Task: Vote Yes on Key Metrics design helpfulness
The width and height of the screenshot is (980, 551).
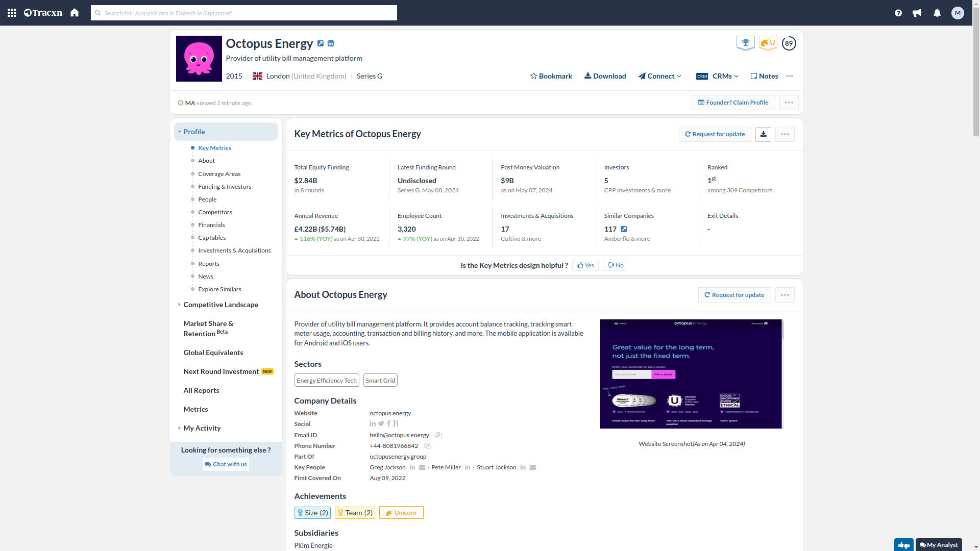Action: [585, 265]
